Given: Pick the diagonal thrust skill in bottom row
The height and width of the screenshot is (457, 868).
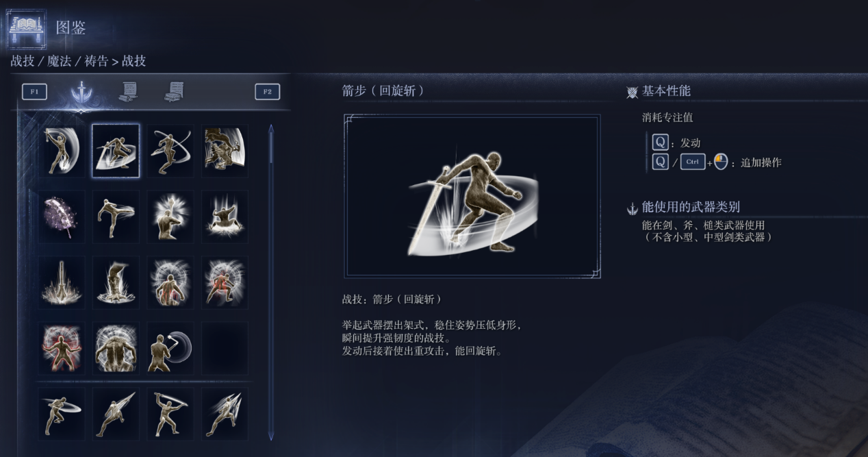Looking at the screenshot, I should (x=116, y=414).
